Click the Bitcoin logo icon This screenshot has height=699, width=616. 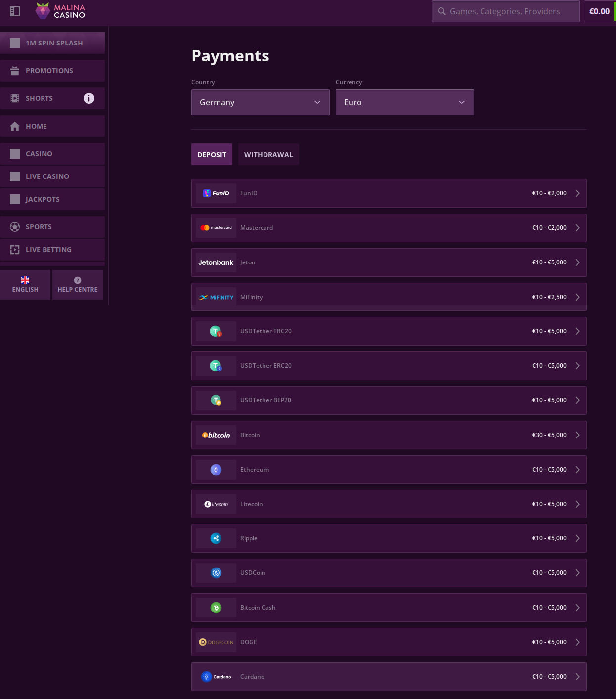click(x=216, y=435)
